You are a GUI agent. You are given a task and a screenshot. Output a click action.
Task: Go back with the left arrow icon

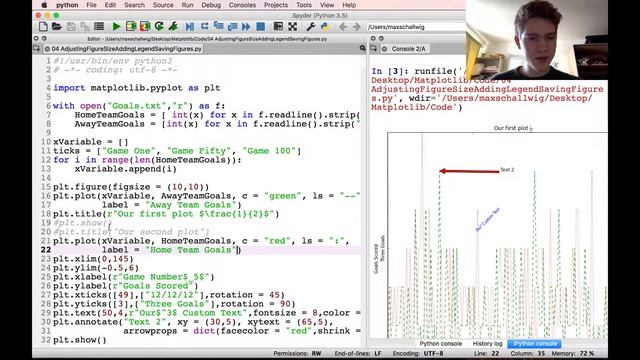click(x=342, y=27)
